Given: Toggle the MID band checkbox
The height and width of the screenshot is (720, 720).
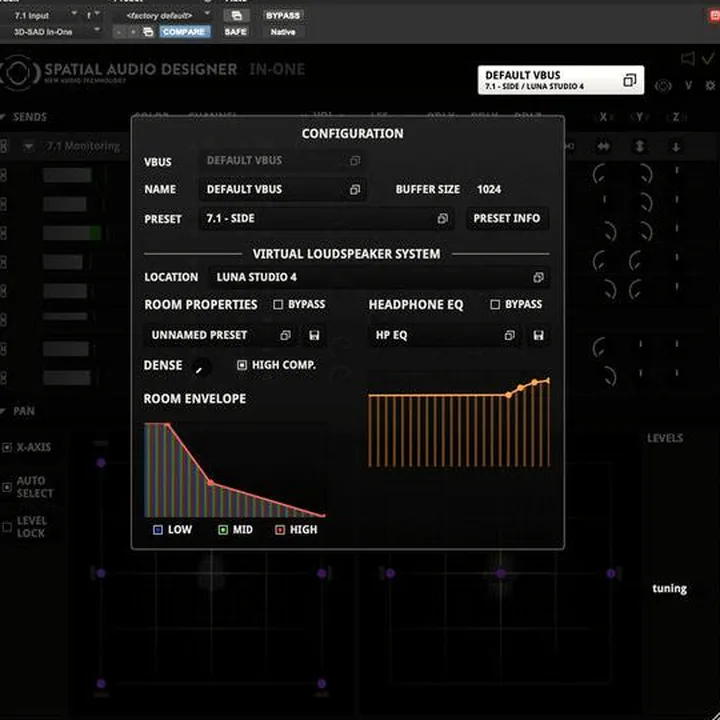Looking at the screenshot, I should 223,530.
